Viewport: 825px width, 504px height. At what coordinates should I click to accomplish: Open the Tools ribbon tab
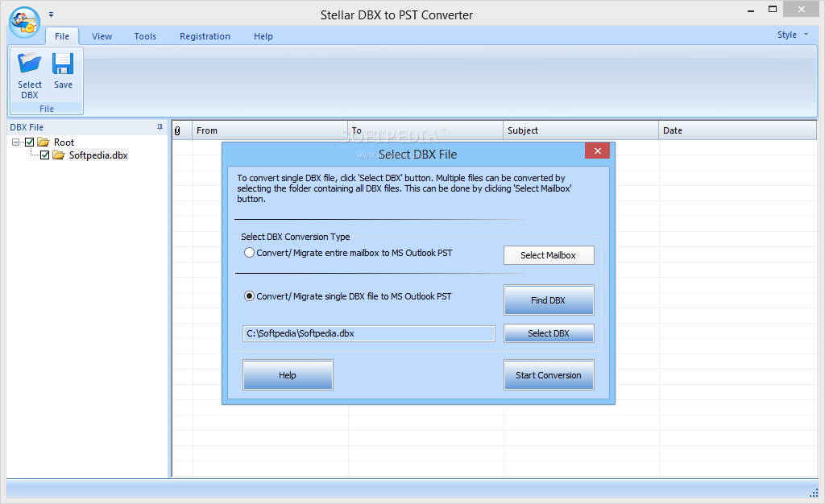coord(145,36)
